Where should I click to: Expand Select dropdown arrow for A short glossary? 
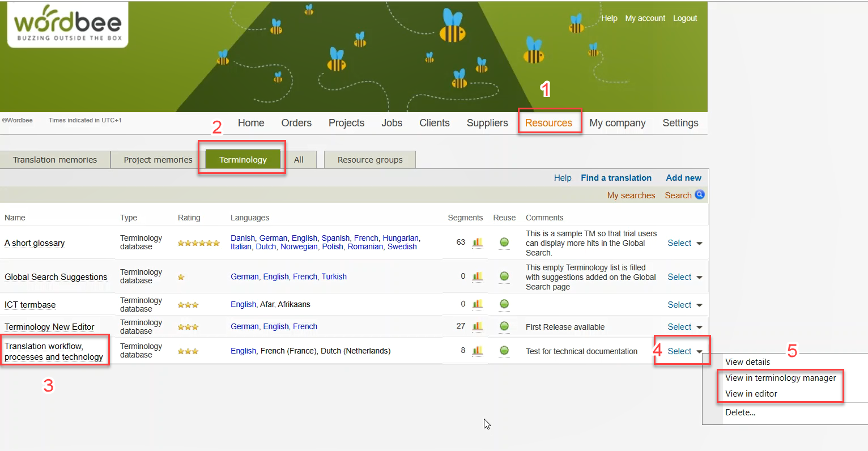[x=699, y=244]
